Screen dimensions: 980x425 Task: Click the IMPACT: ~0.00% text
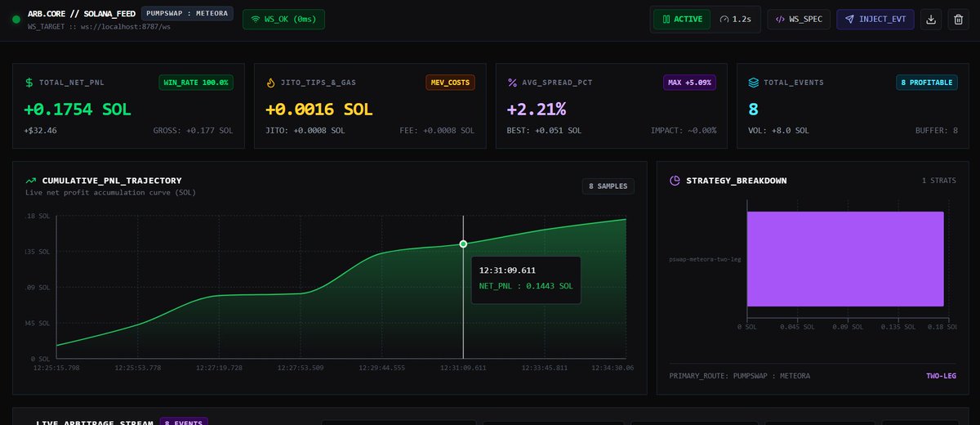684,131
